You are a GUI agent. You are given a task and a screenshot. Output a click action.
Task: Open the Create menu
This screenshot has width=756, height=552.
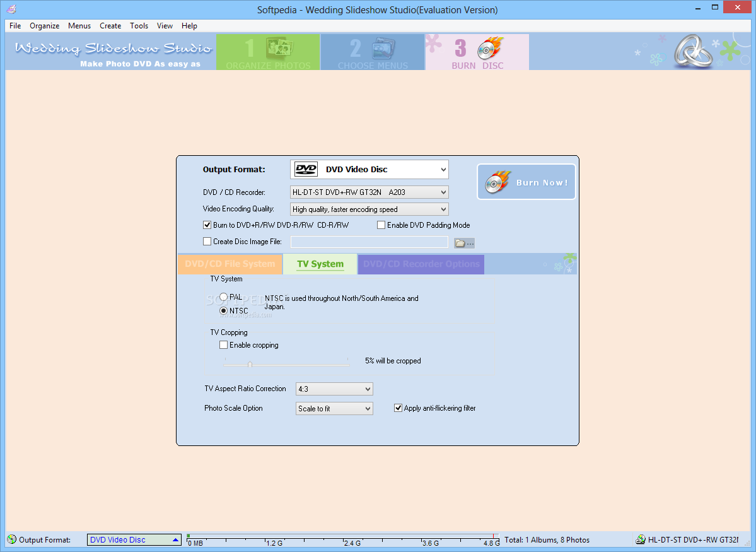pyautogui.click(x=110, y=26)
